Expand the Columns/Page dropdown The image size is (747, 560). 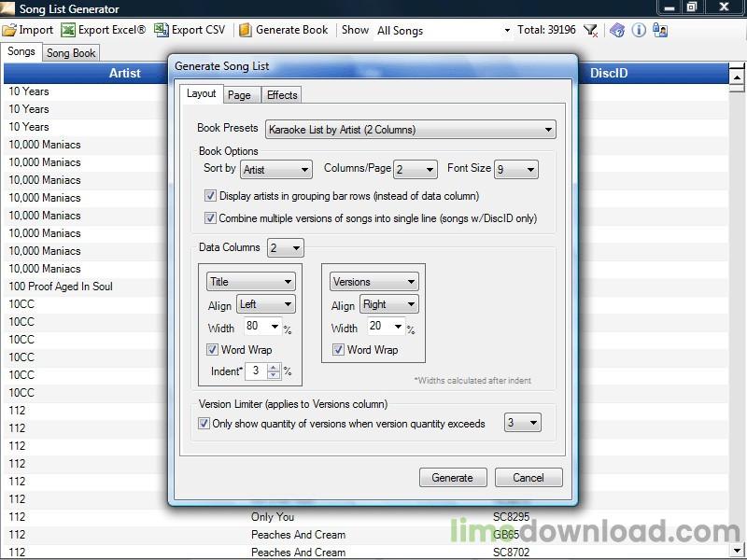click(x=416, y=170)
